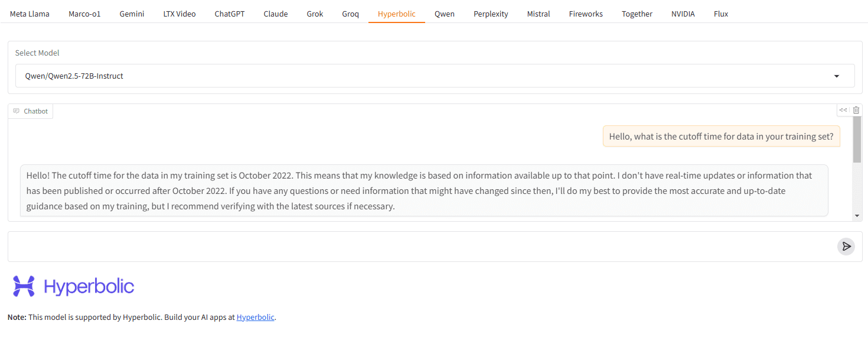This screenshot has width=868, height=353.
Task: Send the message with the arrow icon
Action: (846, 247)
